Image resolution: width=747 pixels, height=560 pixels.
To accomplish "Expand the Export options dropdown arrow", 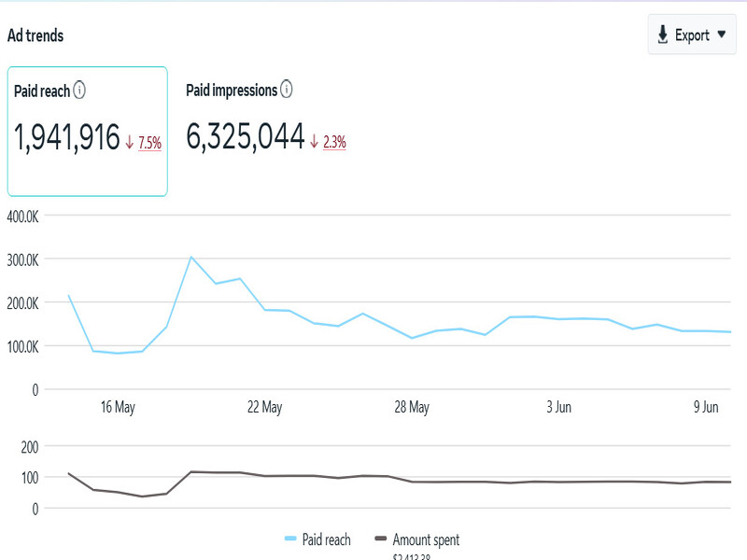I will [x=721, y=35].
